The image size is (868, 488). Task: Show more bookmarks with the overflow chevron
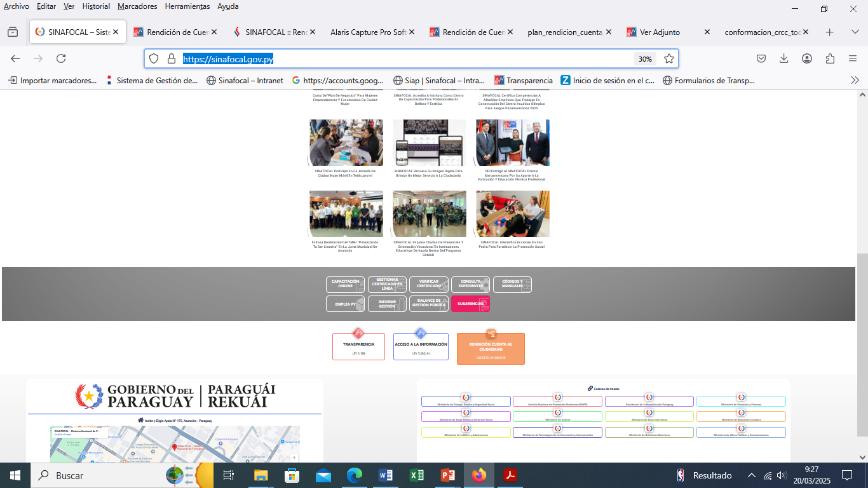click(x=855, y=80)
